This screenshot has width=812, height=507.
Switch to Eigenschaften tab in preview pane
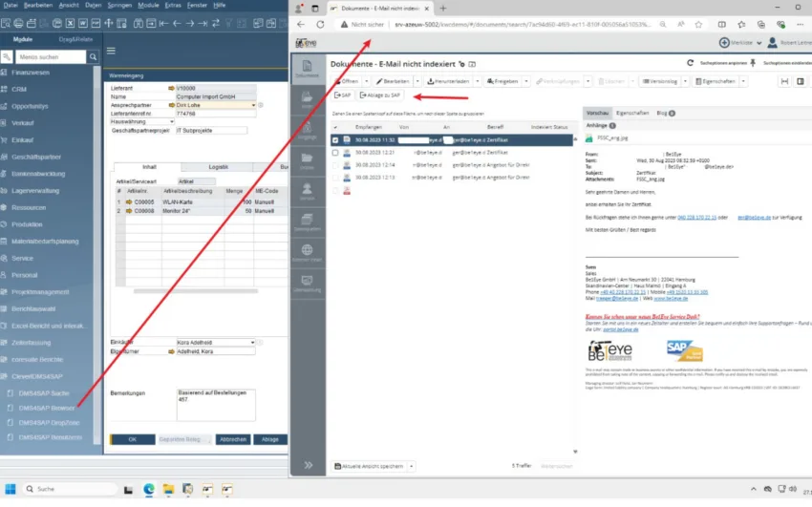[632, 113]
